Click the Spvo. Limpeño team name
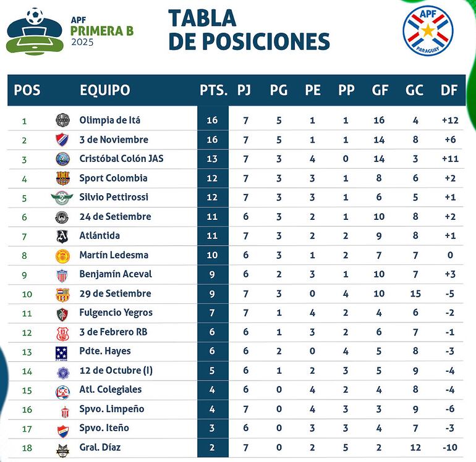The image size is (476, 462). click(x=111, y=409)
